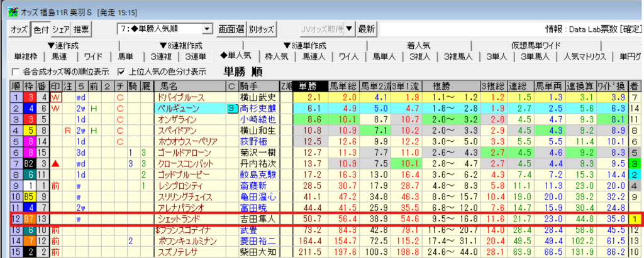Open the 単勝人気順 dropdown list
Viewport: 644px width, 258px height.
[x=207, y=29]
